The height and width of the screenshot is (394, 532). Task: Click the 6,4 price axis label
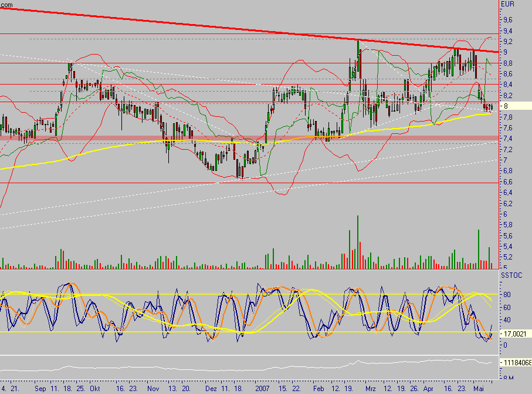[x=508, y=193]
